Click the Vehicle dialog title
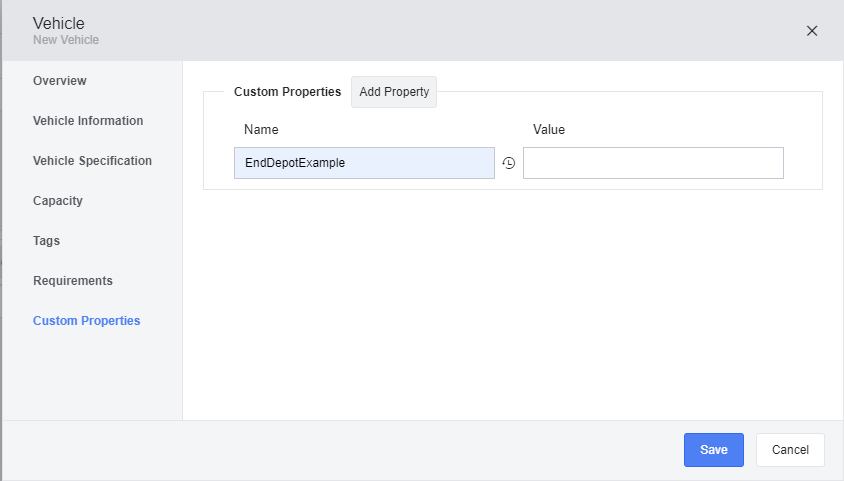This screenshot has height=481, width=844. 59,23
